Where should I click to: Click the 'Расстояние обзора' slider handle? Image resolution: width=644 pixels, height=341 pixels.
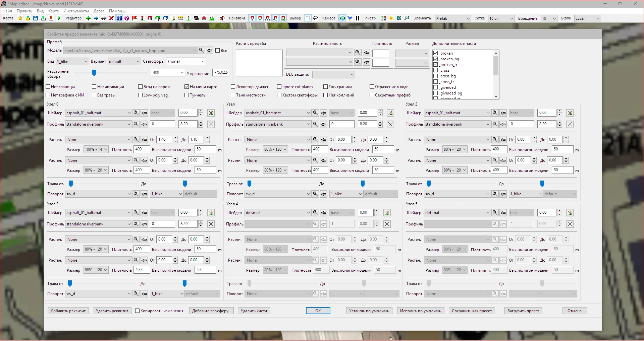pos(94,72)
